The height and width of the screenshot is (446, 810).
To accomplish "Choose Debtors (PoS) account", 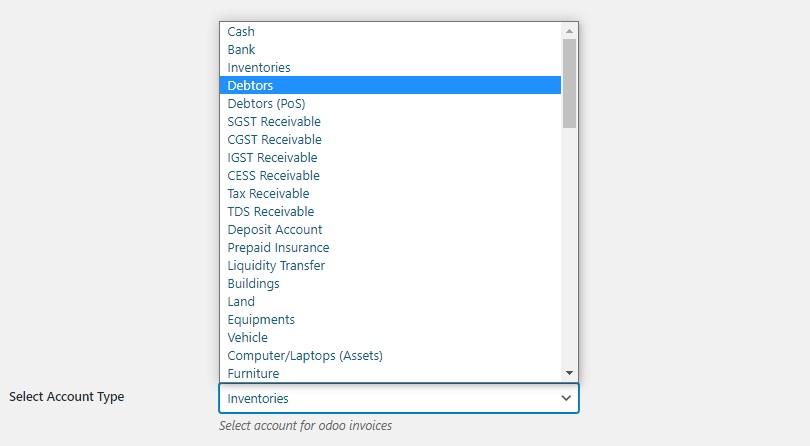I will point(391,103).
